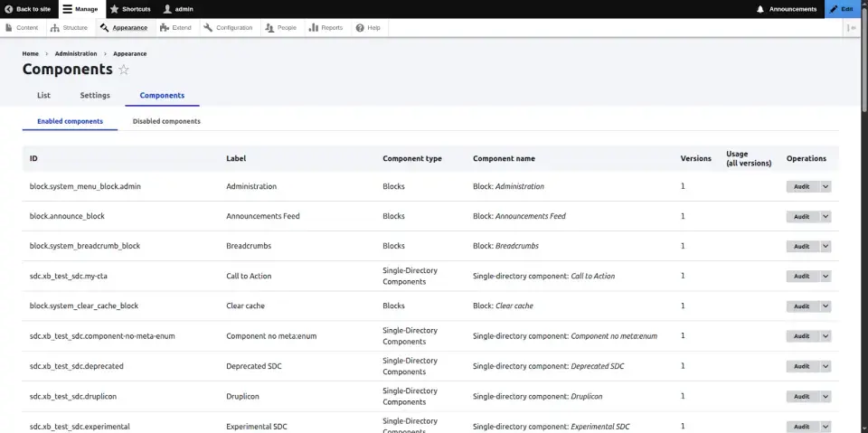Open the Help admin menu
868x433 pixels.
point(368,28)
